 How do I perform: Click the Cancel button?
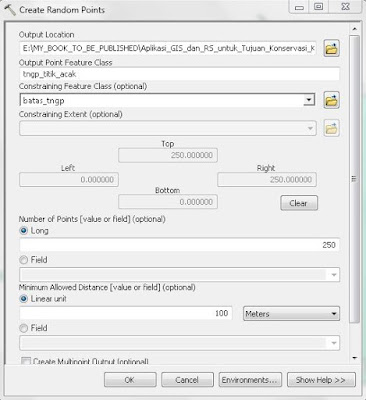click(187, 380)
